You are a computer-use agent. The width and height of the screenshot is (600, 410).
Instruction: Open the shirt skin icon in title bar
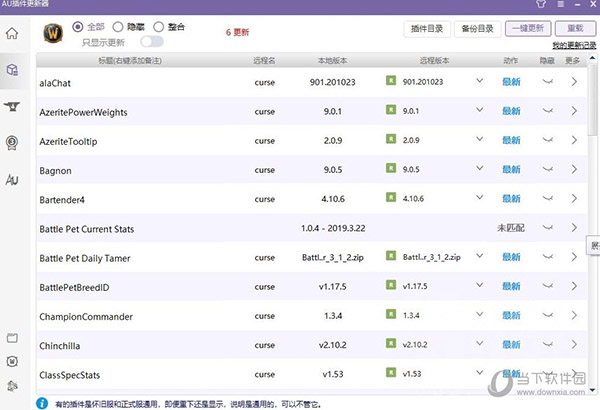pyautogui.click(x=541, y=4)
